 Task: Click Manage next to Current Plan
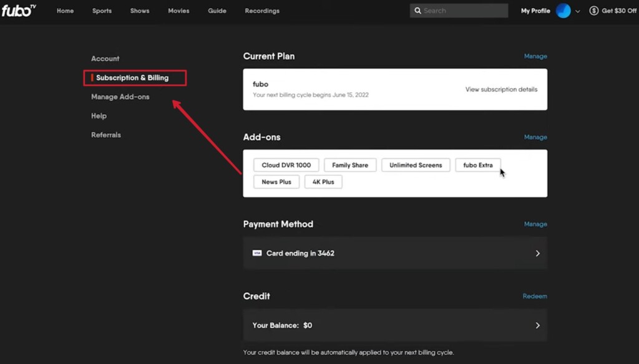point(535,56)
